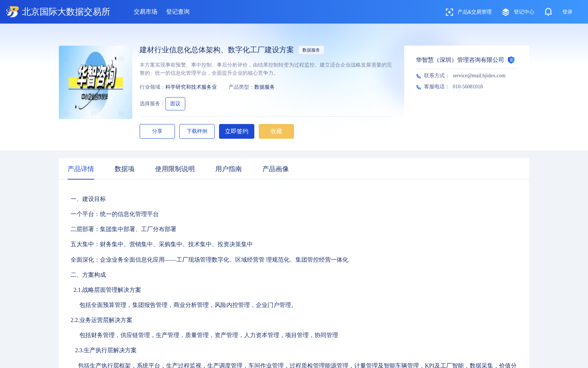
Task: Click the 登记中心 layers icon
Action: tap(506, 12)
